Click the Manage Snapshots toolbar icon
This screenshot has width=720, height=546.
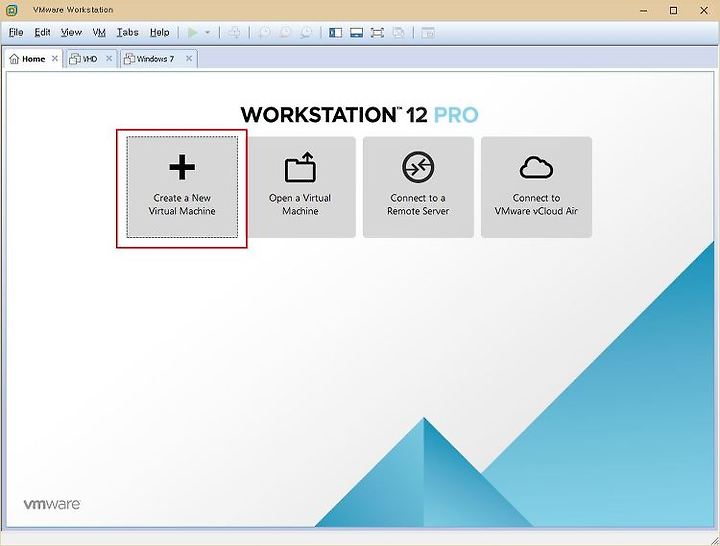click(306, 33)
